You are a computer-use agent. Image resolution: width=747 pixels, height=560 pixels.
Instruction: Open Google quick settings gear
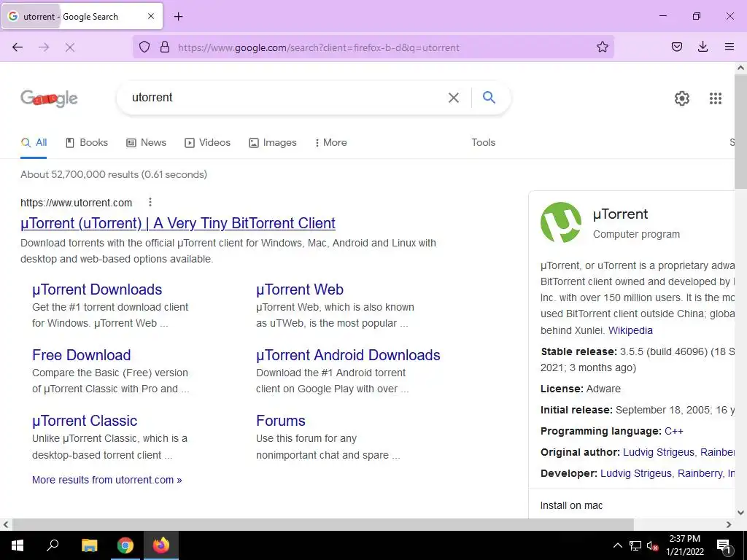pos(682,98)
